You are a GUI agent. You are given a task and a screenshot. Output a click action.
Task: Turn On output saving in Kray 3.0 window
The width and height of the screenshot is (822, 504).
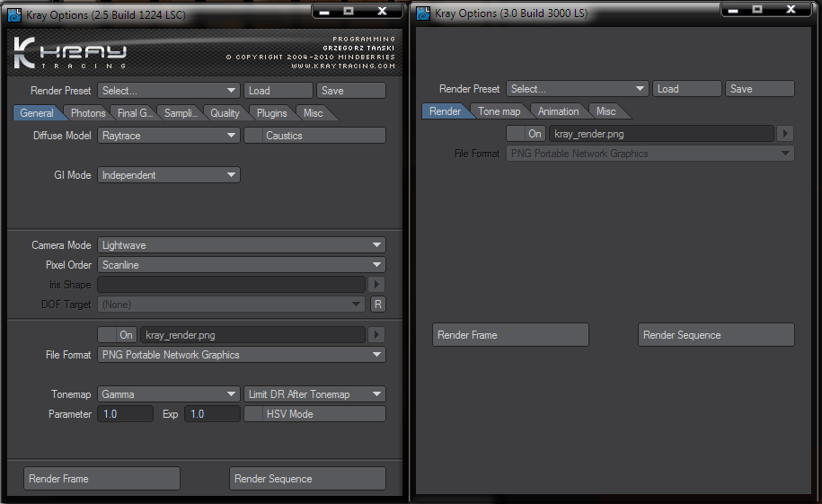click(x=526, y=134)
